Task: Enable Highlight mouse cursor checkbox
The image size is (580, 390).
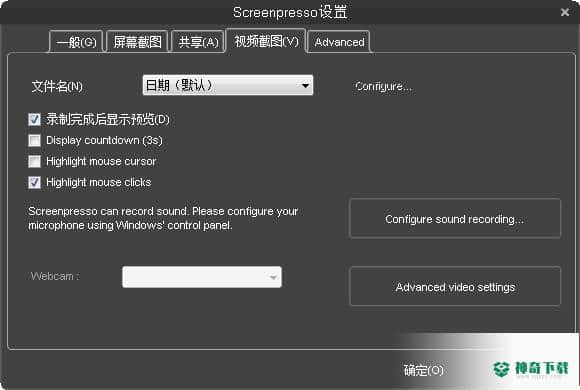Action: coord(34,161)
